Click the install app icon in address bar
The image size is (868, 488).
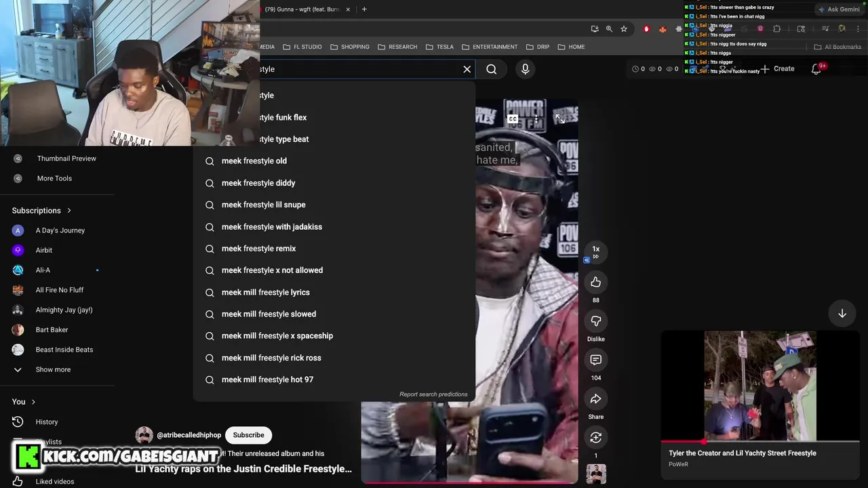pyautogui.click(x=595, y=29)
